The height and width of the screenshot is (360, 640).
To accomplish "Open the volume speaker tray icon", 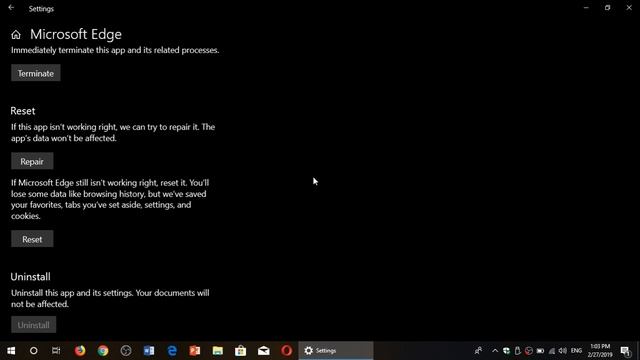I will click(x=563, y=351).
